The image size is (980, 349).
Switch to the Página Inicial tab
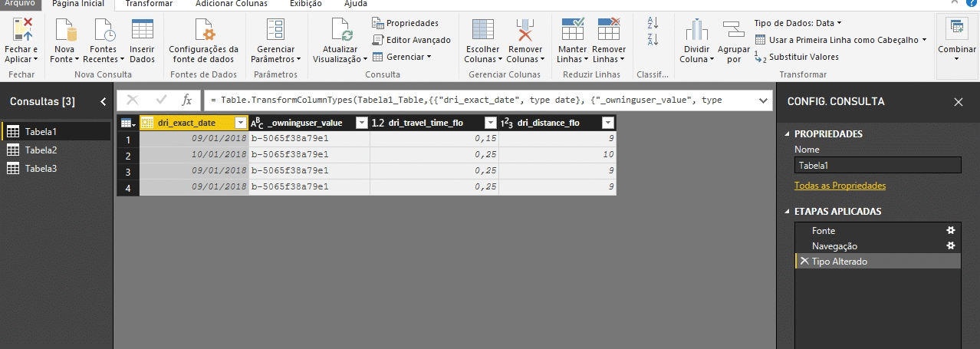[x=78, y=4]
